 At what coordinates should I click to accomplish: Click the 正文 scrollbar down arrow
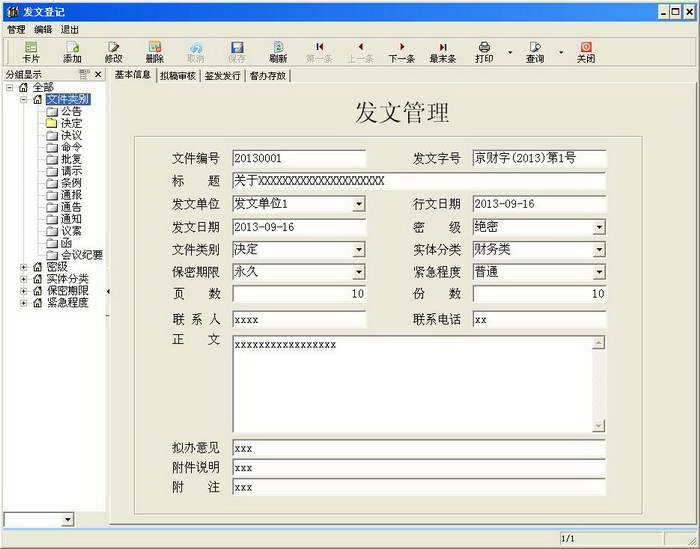[x=598, y=426]
